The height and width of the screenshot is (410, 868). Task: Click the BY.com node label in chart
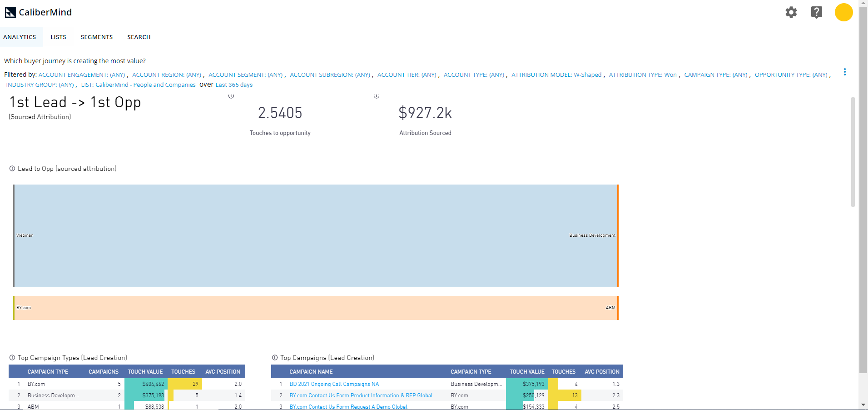24,308
